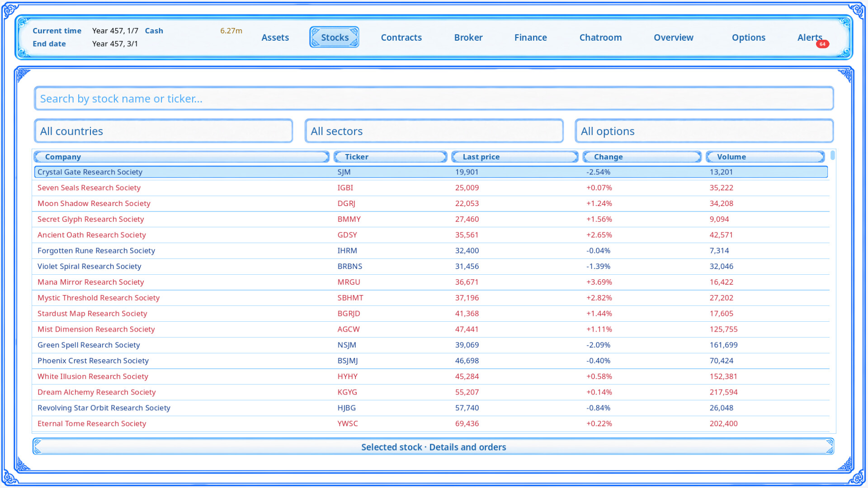The image size is (868, 488).
Task: Select Secret Glyph Research Society
Action: pos(431,219)
